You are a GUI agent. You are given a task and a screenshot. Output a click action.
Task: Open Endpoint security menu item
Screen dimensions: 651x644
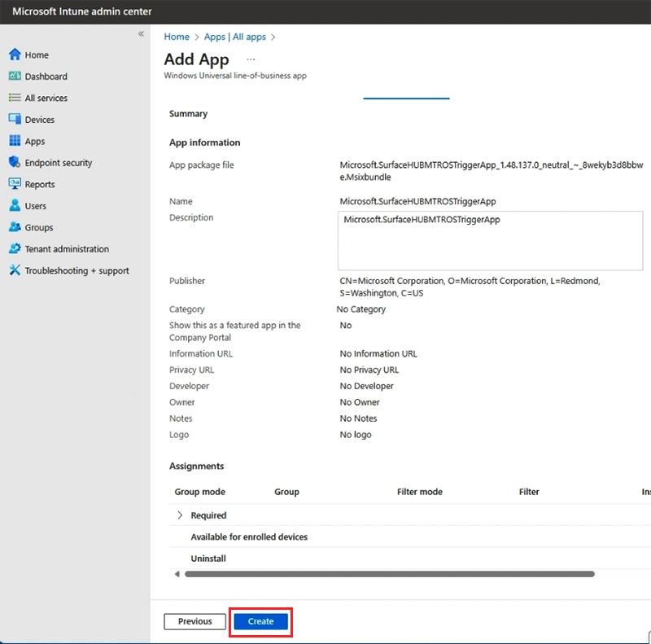coord(59,163)
